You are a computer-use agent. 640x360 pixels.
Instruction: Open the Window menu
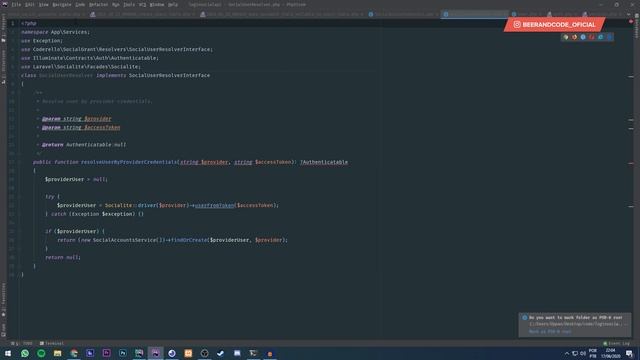(x=157, y=4)
